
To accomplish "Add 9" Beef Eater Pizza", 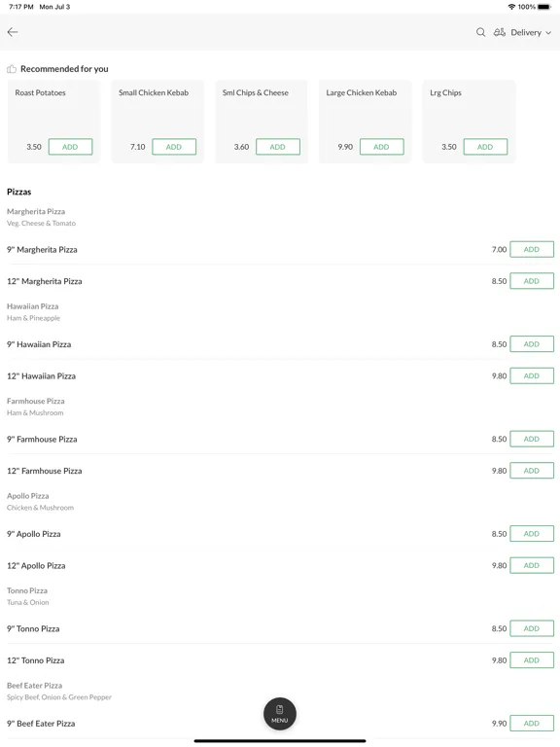I will [532, 724].
